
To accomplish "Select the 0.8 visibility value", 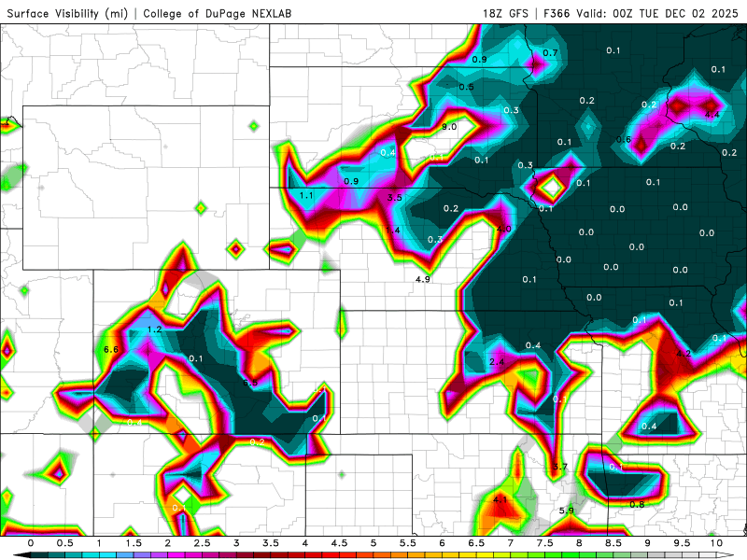I will [x=637, y=504].
